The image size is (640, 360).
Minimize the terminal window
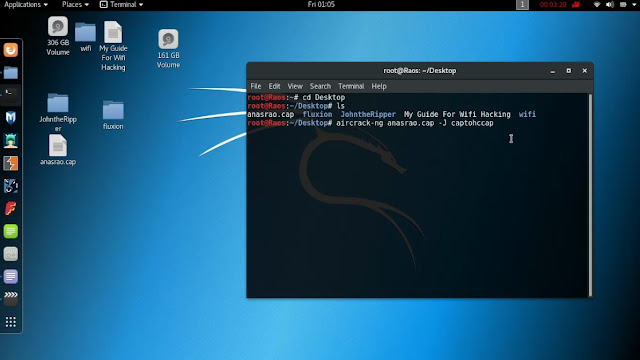(553, 71)
